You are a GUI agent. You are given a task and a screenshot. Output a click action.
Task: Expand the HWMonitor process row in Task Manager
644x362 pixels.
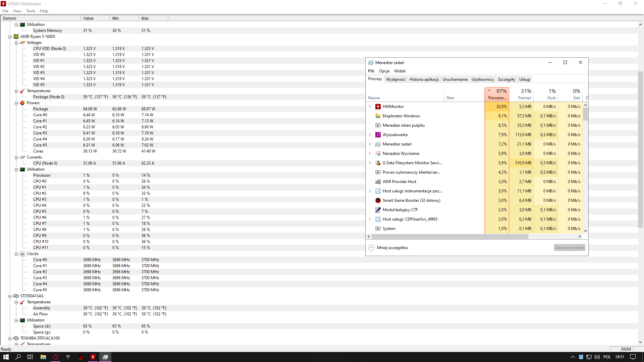370,107
